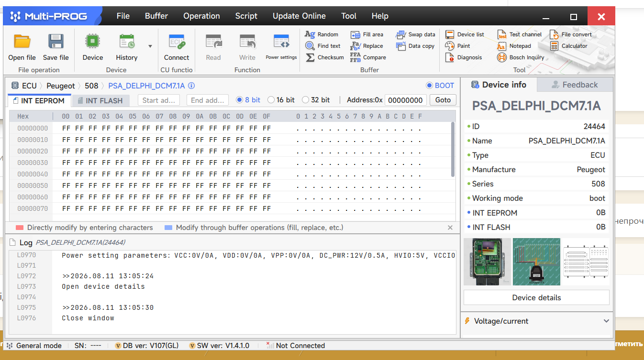Open the Device list tool
Screen dimensions: 644x360
[x=465, y=34]
